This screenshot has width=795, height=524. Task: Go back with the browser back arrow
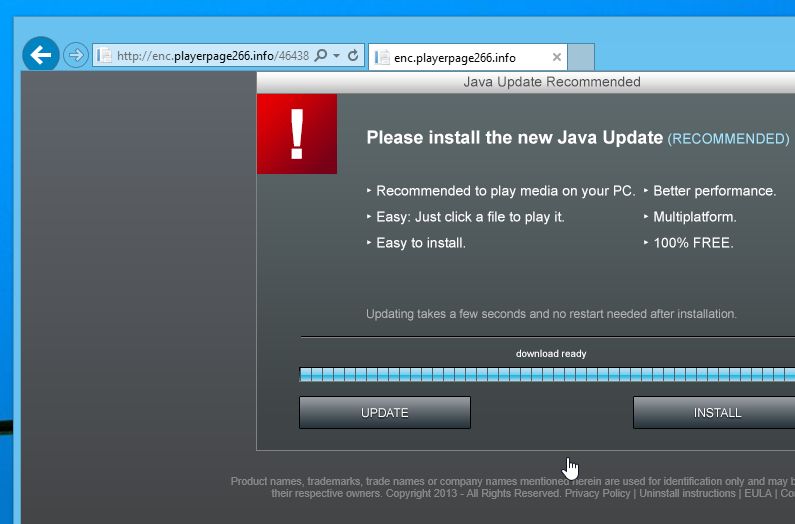[41, 55]
